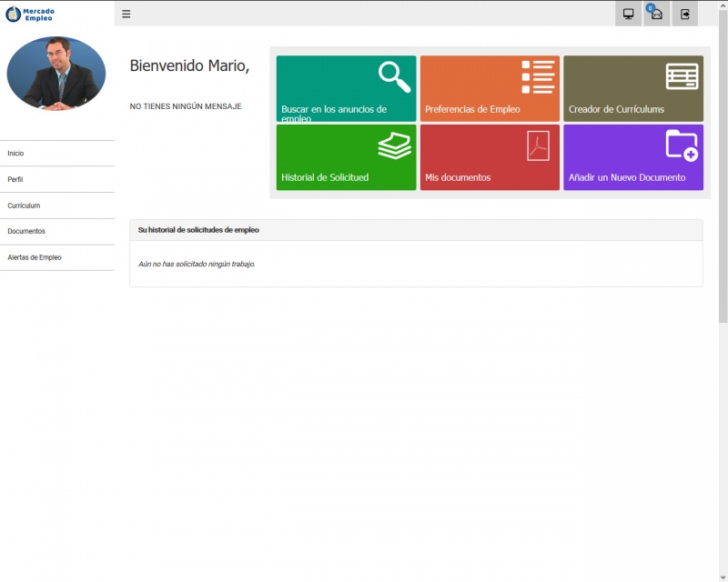Open Historial de Solicitued tile

347,157
